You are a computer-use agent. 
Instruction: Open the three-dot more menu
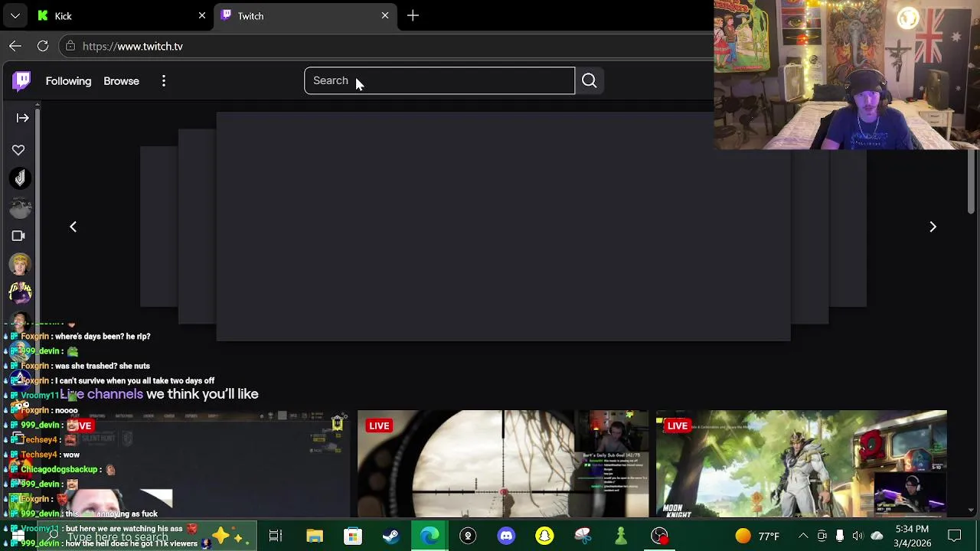click(164, 81)
